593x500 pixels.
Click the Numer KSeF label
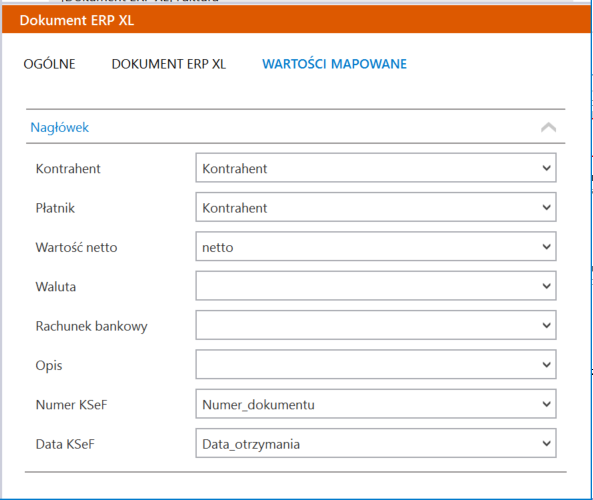(71, 405)
